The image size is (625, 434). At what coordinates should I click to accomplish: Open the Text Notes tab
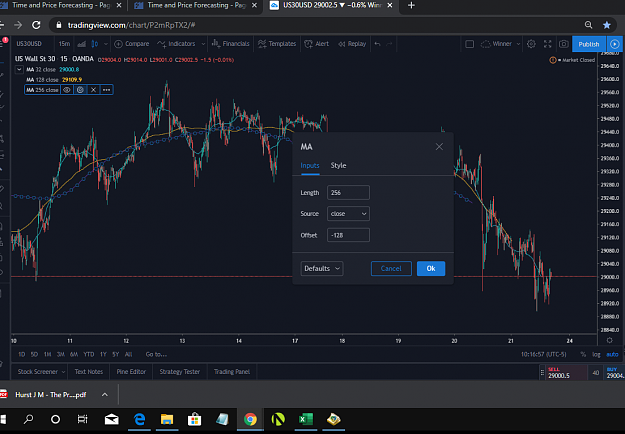88,371
